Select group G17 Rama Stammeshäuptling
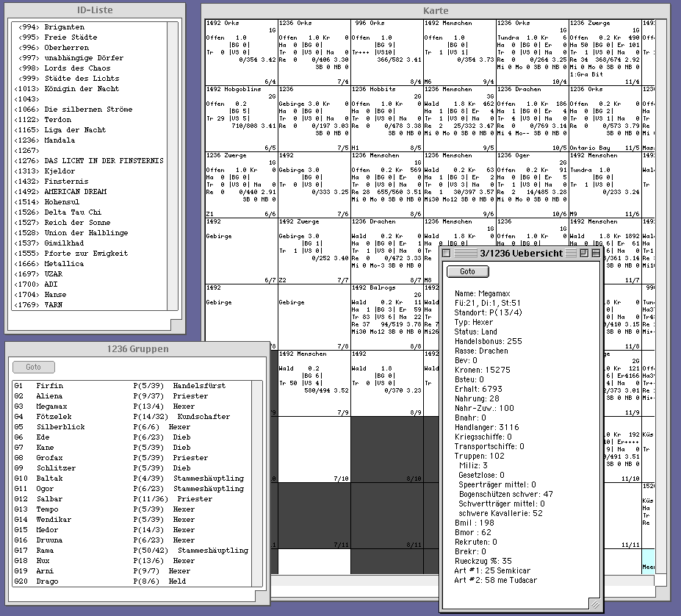 point(131,551)
